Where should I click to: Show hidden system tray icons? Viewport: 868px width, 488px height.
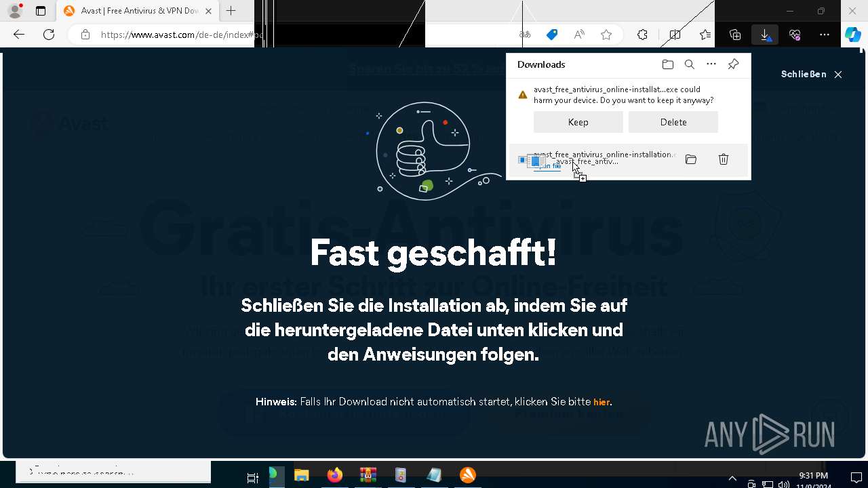[732, 479]
